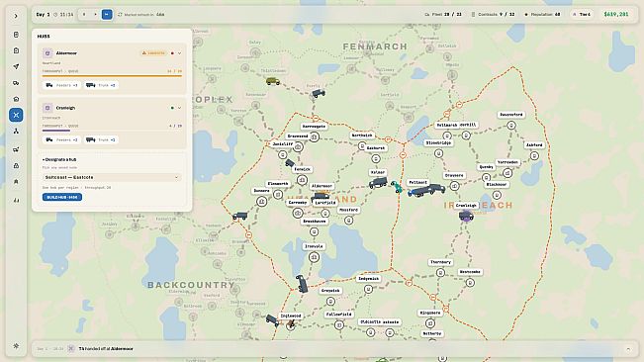The image size is (644, 362).
Task: Enable fast-forward speed button in top bar
Action: [107, 15]
